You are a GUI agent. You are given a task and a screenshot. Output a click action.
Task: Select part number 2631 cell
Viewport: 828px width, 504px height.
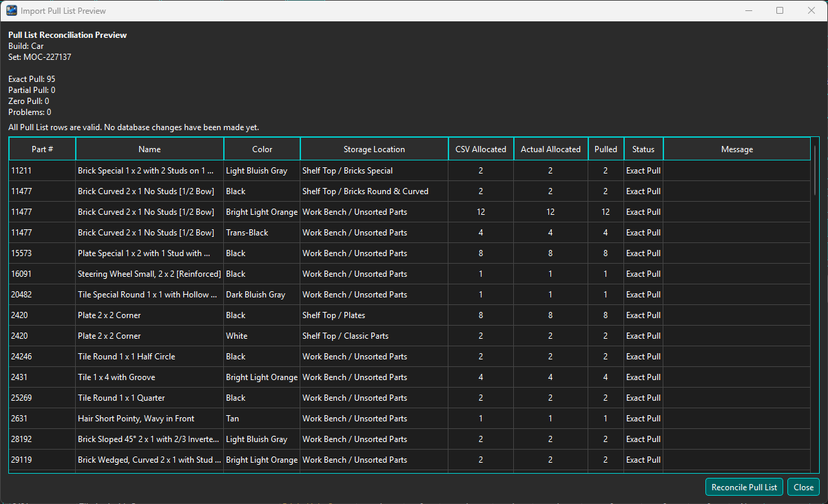[43, 419]
